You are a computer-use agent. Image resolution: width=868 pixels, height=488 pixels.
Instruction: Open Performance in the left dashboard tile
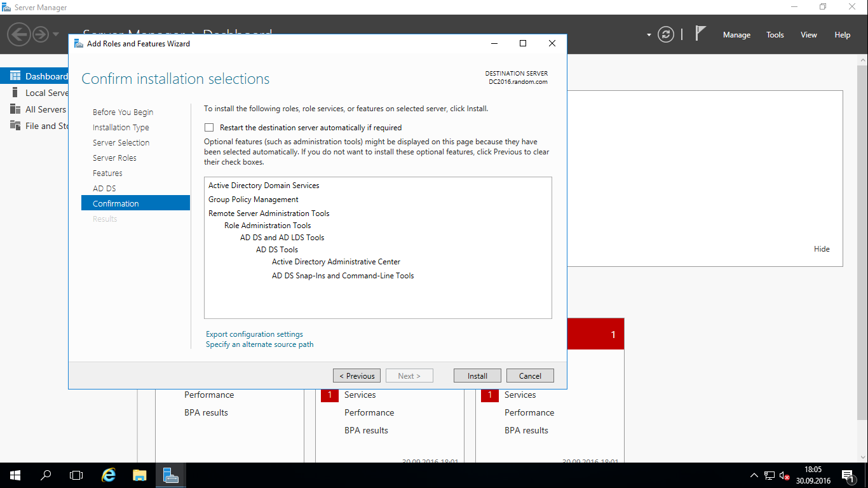209,395
